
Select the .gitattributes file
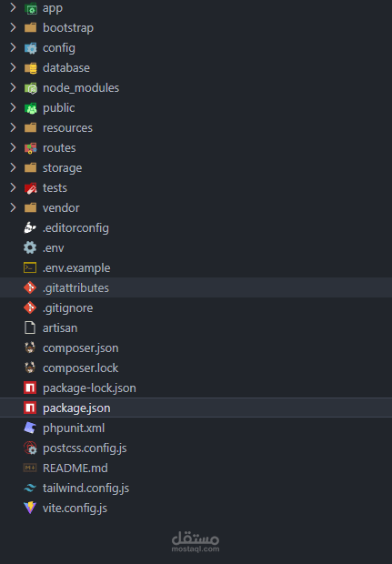[196, 287]
